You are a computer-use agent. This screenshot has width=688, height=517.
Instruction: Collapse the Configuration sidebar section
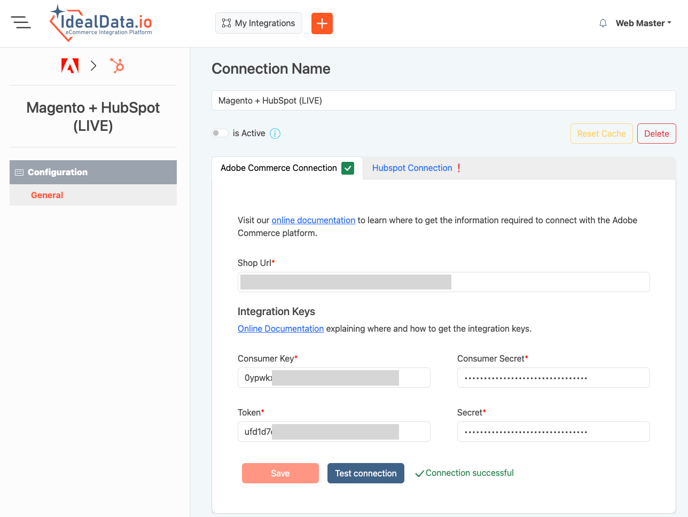pyautogui.click(x=93, y=172)
